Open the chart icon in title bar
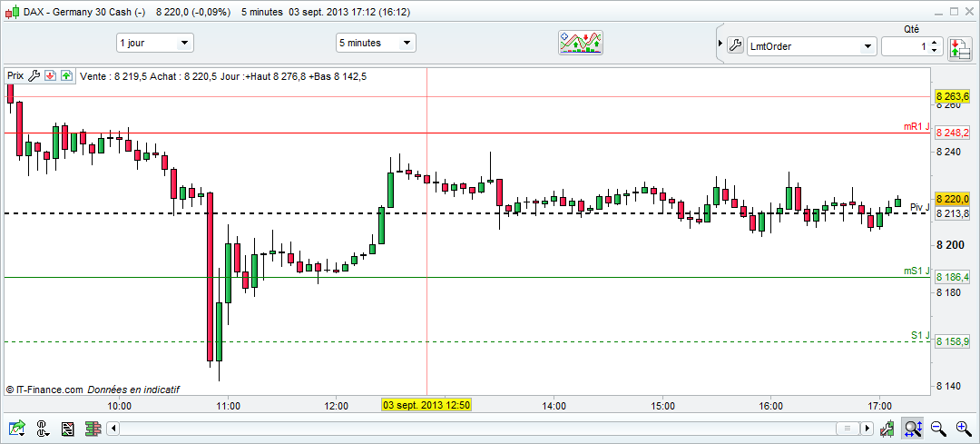This screenshot has height=444, width=980. [12, 11]
